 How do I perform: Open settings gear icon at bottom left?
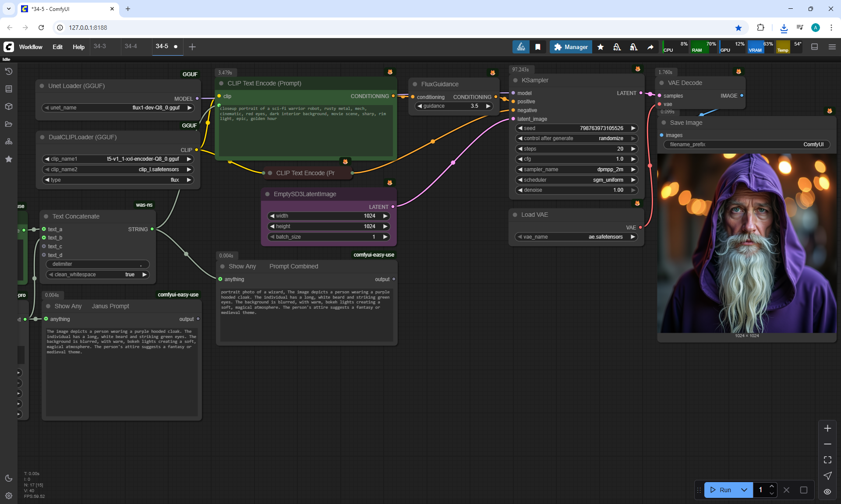click(9, 496)
